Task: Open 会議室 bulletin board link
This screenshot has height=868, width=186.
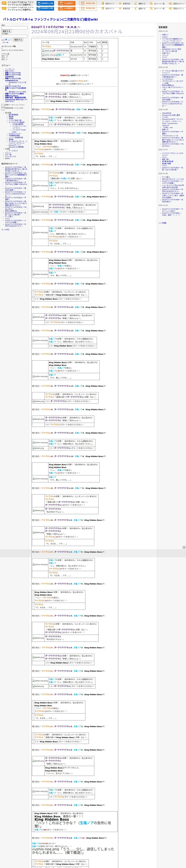Action: [x=11, y=119]
